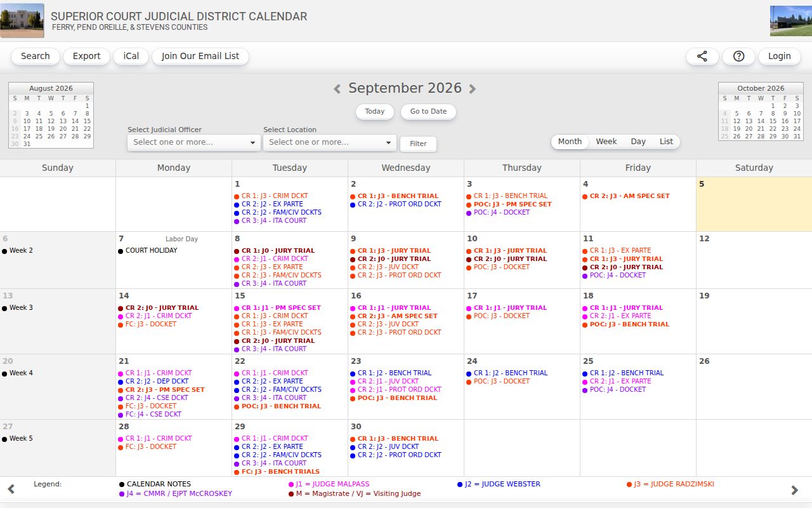Go to next month arrow
812x508 pixels.
point(472,89)
